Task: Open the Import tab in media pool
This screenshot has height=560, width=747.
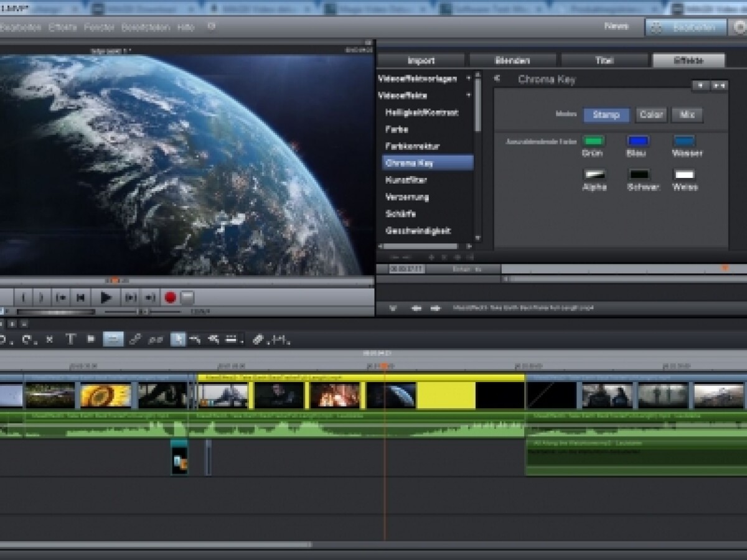Action: pos(421,60)
